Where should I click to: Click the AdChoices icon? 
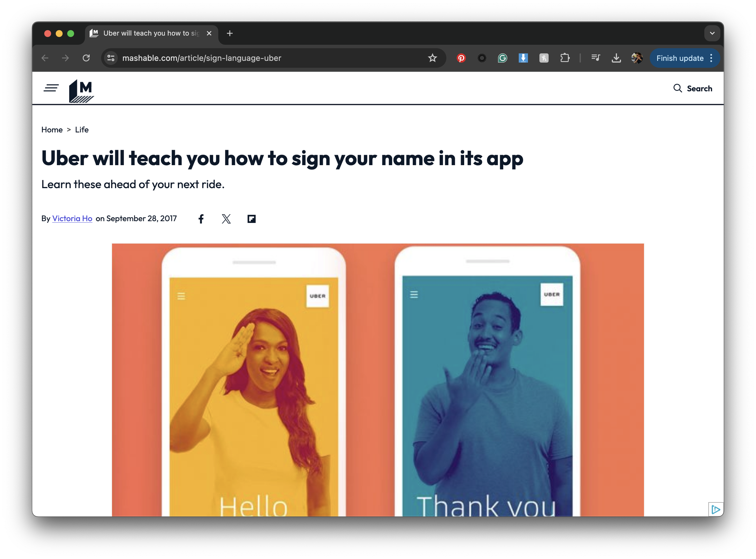(716, 509)
